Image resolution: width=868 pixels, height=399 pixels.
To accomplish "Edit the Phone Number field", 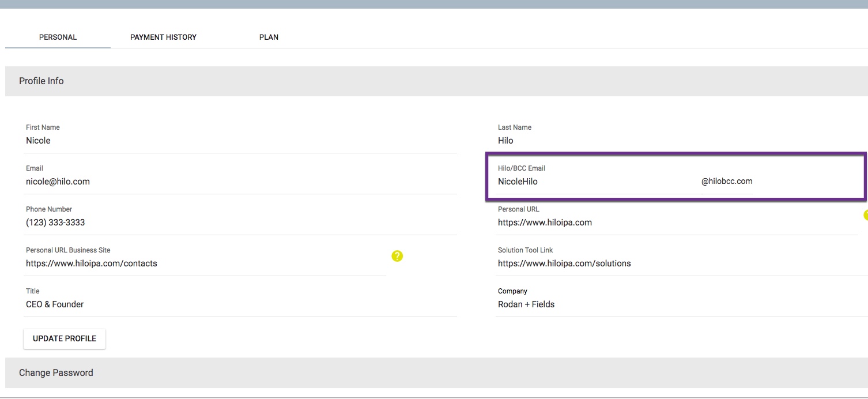I will click(x=173, y=222).
